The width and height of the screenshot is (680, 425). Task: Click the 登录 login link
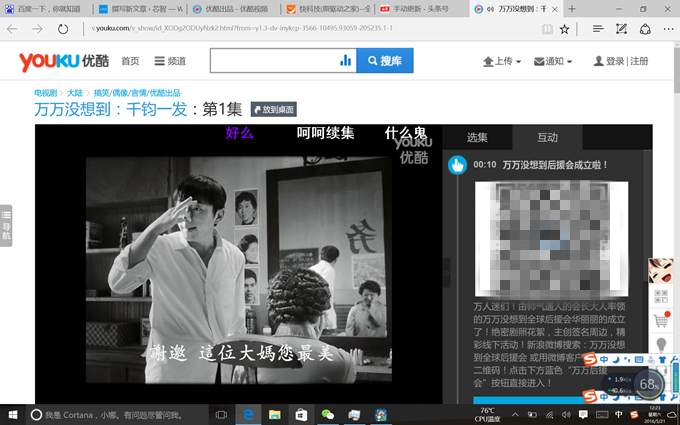pyautogui.click(x=615, y=61)
